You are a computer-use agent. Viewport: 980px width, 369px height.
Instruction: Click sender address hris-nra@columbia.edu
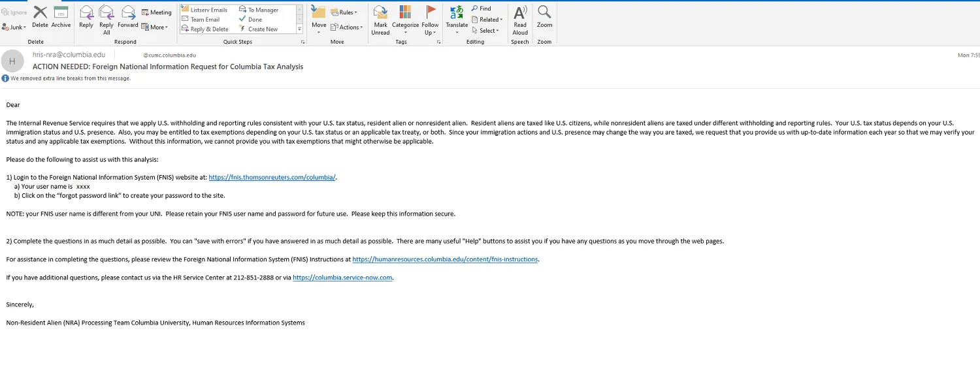tap(69, 55)
